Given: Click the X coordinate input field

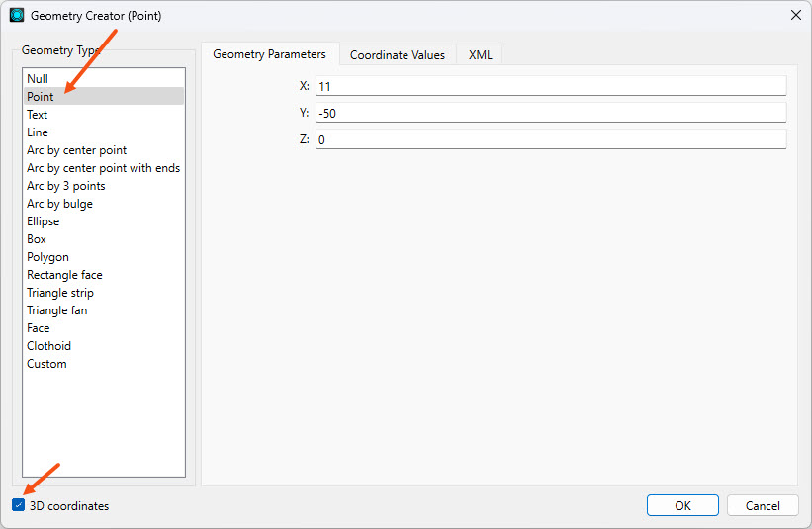Looking at the screenshot, I should tap(551, 86).
